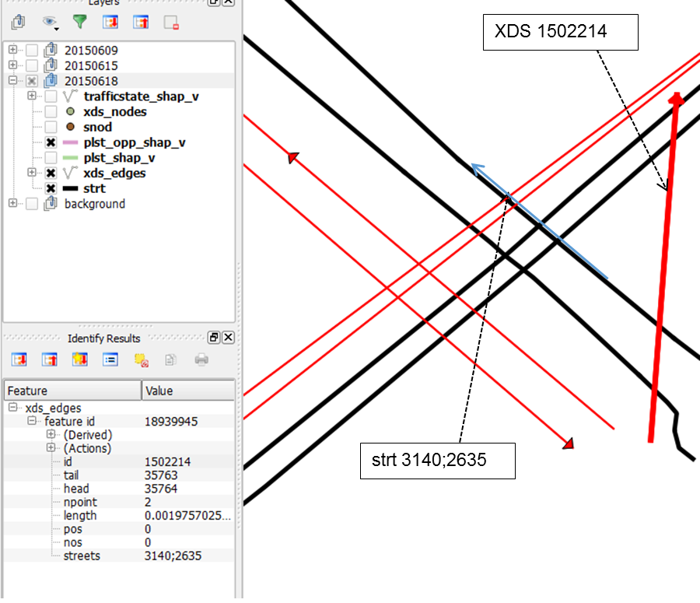Select the streets attribute row

coord(82,556)
